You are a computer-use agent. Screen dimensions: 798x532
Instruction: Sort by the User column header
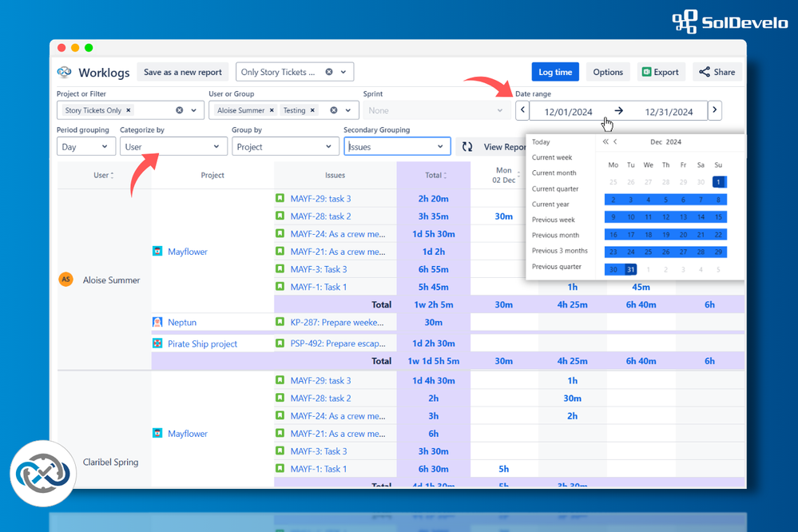pyautogui.click(x=103, y=175)
